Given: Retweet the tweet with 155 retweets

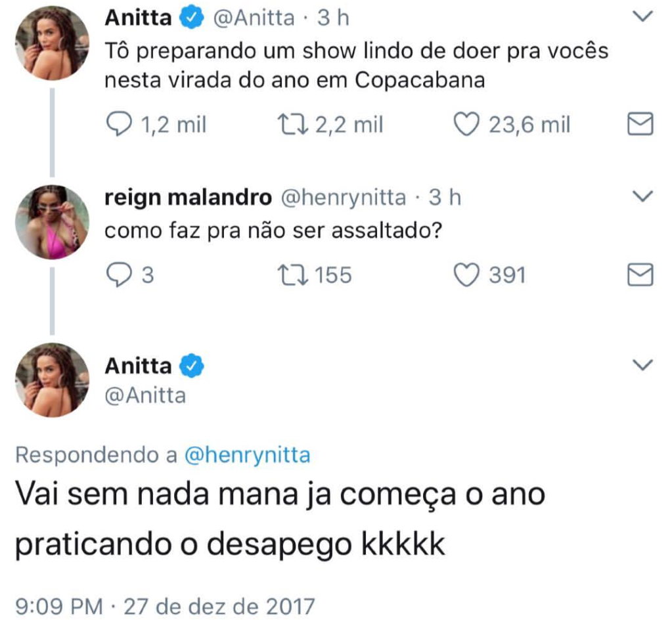Looking at the screenshot, I should 293,275.
